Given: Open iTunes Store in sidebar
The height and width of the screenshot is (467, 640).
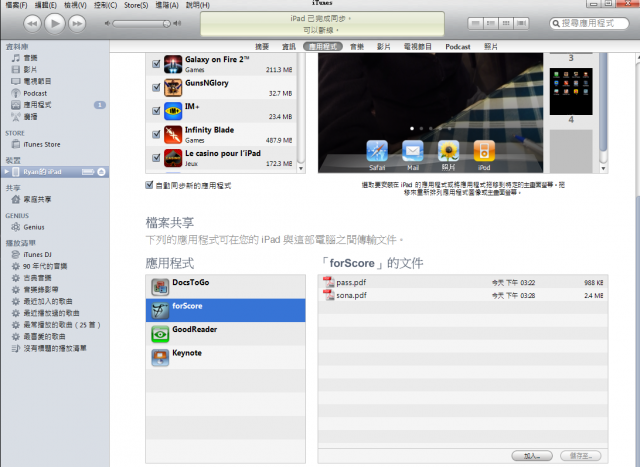Looking at the screenshot, I should click(41, 144).
